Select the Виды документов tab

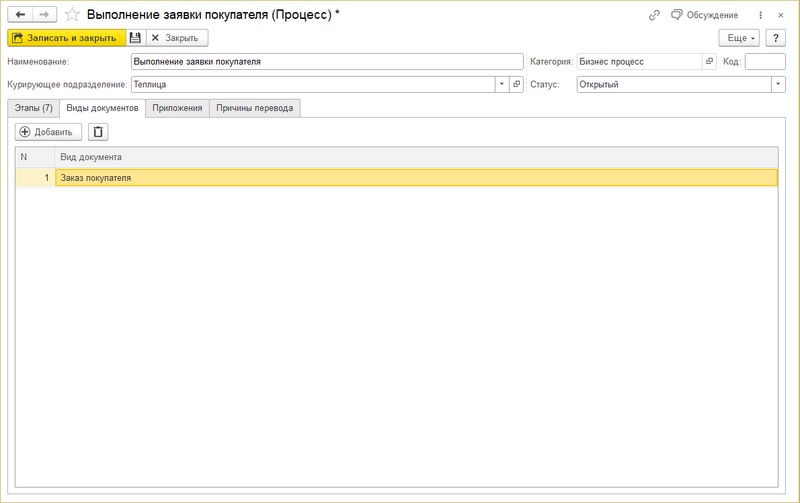103,108
